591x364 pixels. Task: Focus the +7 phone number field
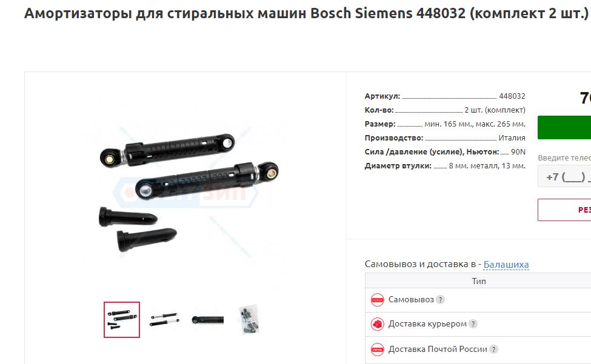pos(564,176)
